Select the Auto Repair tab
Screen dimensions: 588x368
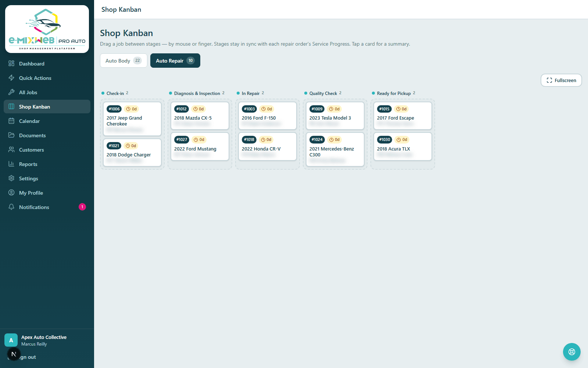pyautogui.click(x=175, y=61)
